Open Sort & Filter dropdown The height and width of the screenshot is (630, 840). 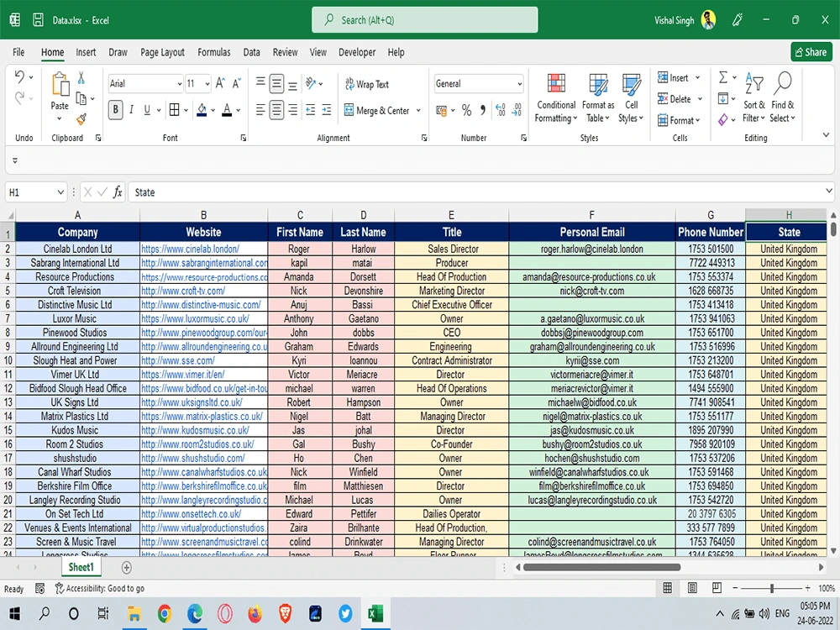coord(753,98)
